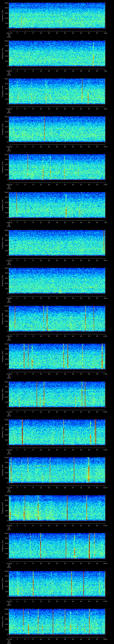Click the 30-second tick on the 6:05:00 time axis
This screenshot has height=644, width=114.
coord(57,184)
